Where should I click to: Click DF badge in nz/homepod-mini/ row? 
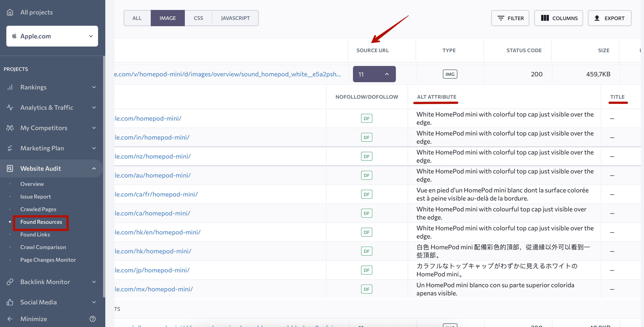(367, 156)
